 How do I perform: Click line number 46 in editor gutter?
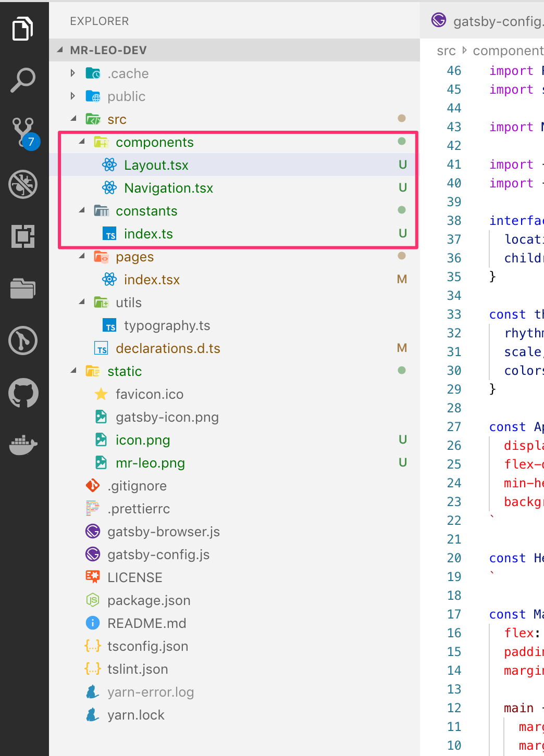coord(454,71)
